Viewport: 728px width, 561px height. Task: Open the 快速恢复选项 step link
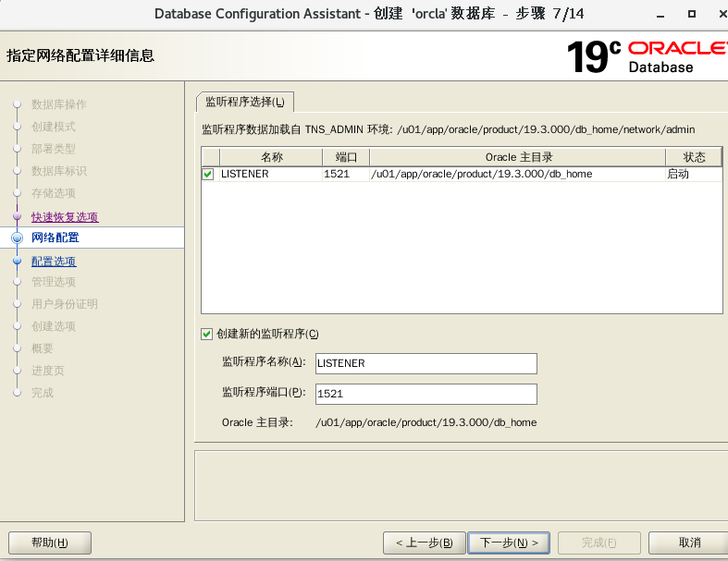coord(65,217)
